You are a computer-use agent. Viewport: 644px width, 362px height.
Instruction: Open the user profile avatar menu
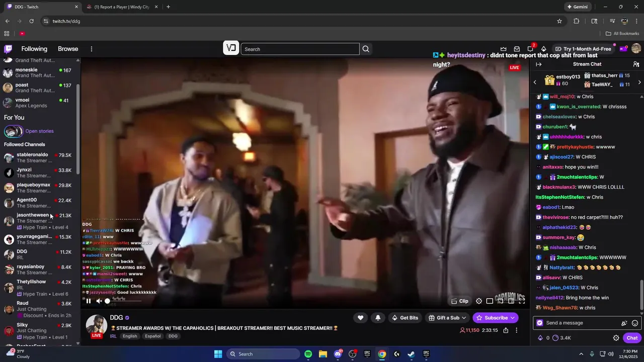tap(636, 49)
